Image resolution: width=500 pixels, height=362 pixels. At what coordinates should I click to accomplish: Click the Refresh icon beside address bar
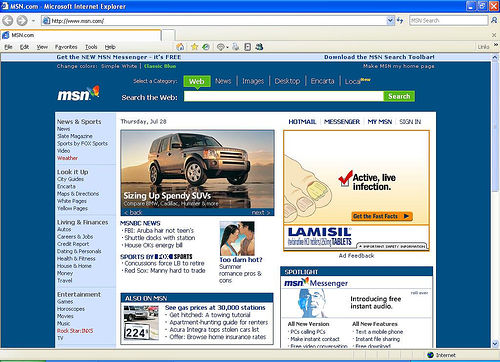(400, 21)
